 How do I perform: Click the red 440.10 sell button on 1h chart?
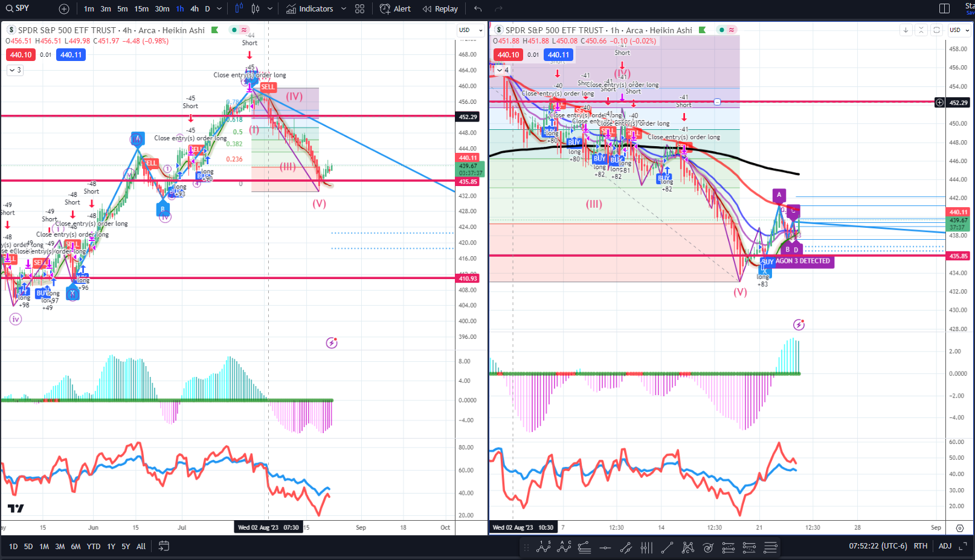point(508,55)
